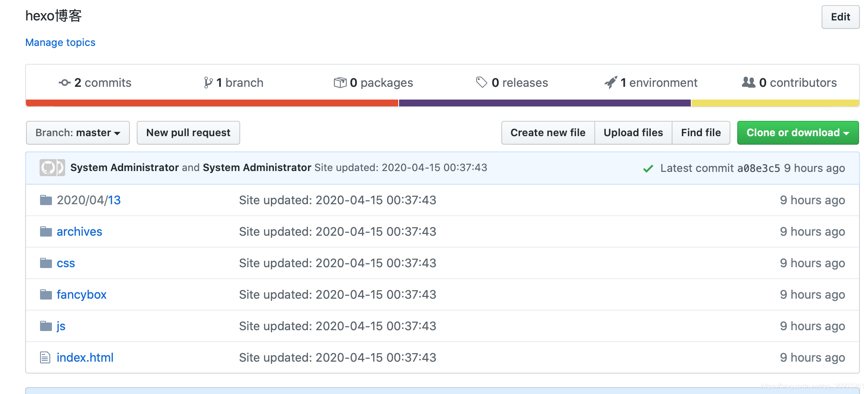Click the releases tag icon

pos(481,82)
